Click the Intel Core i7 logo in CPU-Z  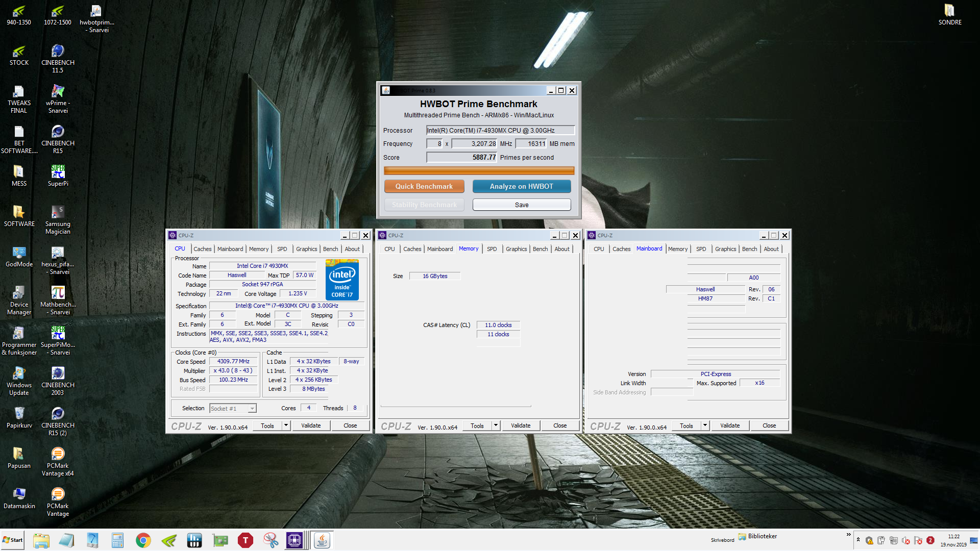point(342,280)
